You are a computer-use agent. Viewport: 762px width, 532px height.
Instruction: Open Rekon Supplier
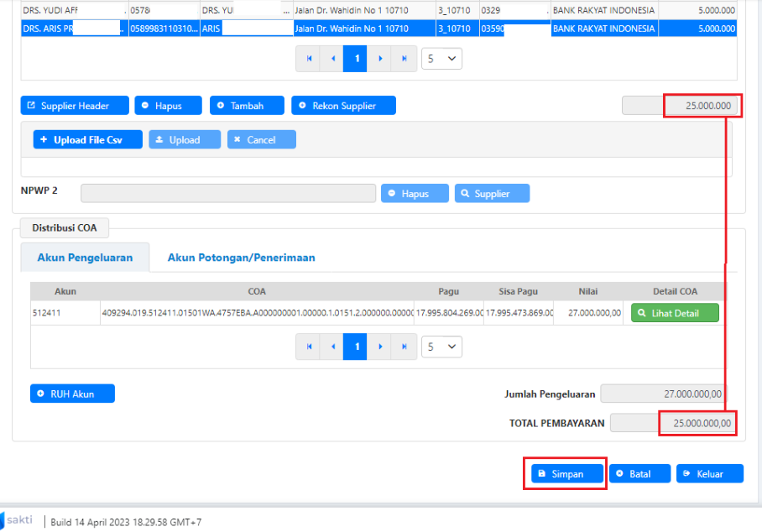tap(343, 106)
